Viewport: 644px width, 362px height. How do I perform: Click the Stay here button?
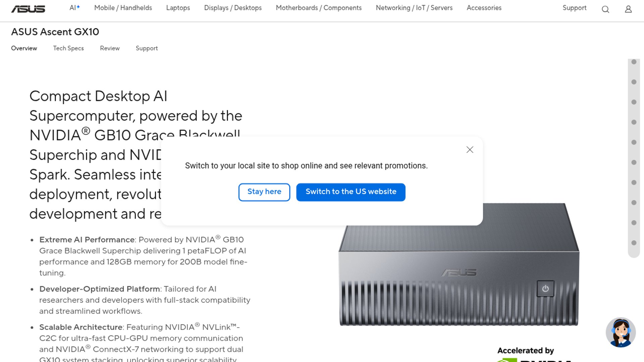pyautogui.click(x=264, y=192)
